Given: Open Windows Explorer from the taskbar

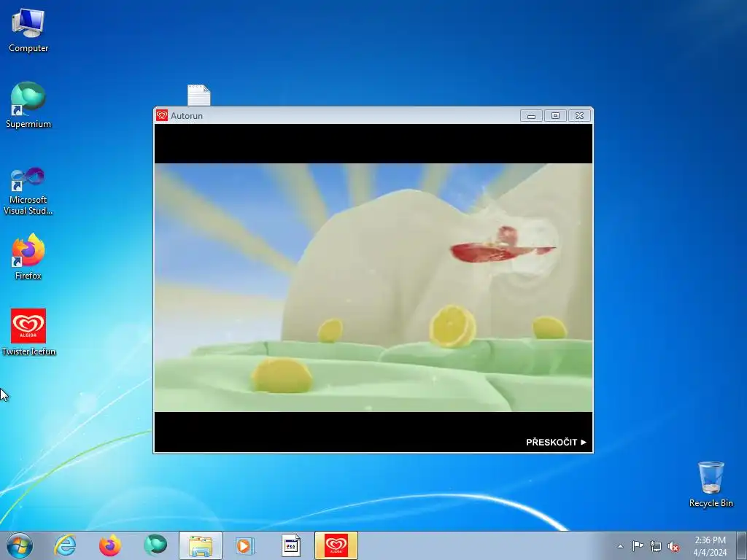Looking at the screenshot, I should pos(201,545).
